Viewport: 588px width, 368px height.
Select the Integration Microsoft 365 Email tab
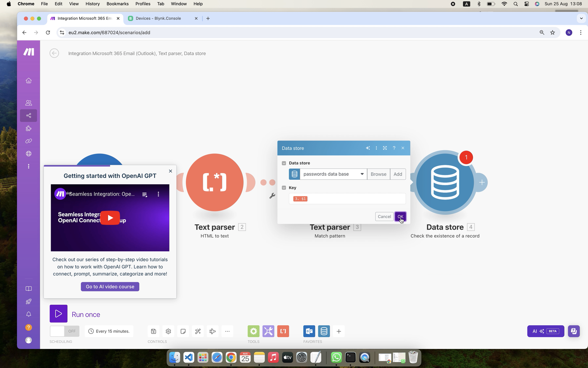point(85,18)
